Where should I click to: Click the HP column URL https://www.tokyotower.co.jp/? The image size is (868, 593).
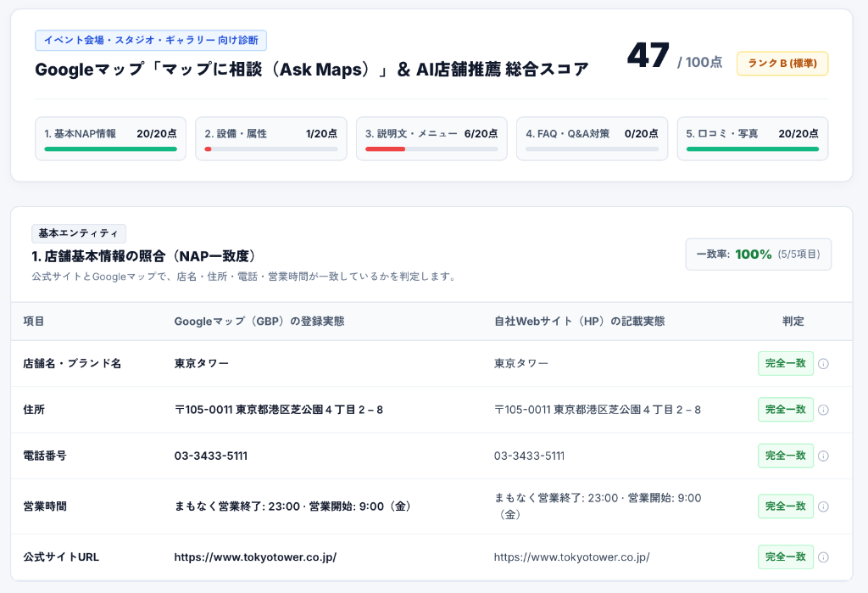[572, 557]
